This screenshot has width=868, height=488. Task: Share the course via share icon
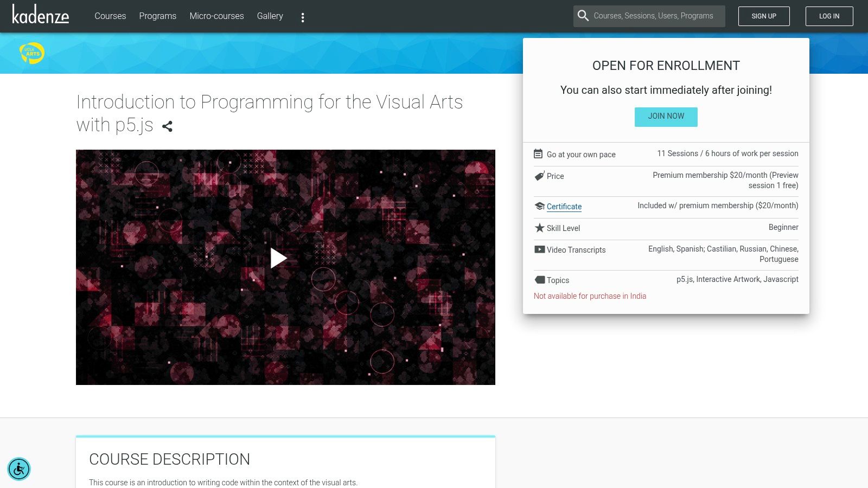point(167,126)
